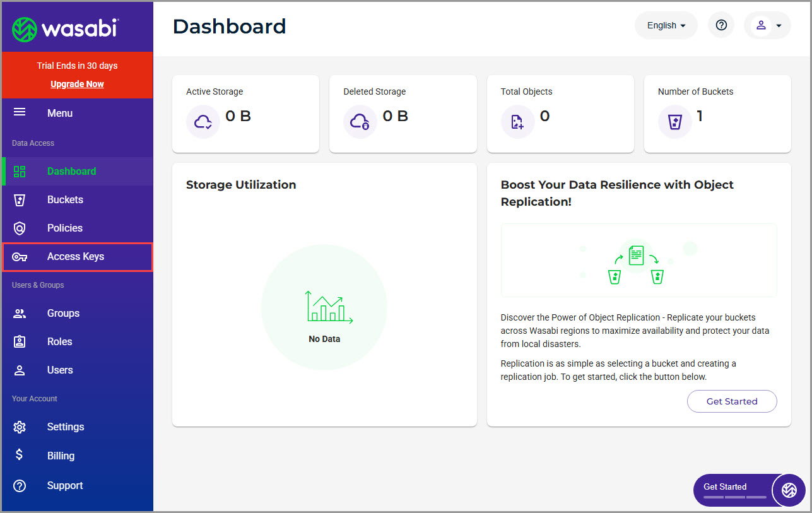
Task: Open the English language dropdown
Action: [x=666, y=25]
